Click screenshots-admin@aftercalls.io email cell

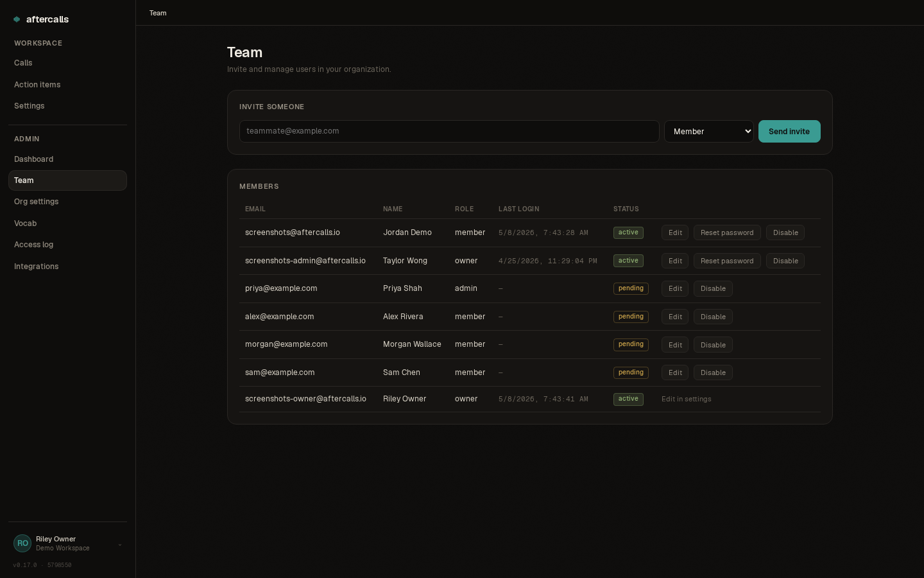(x=305, y=261)
